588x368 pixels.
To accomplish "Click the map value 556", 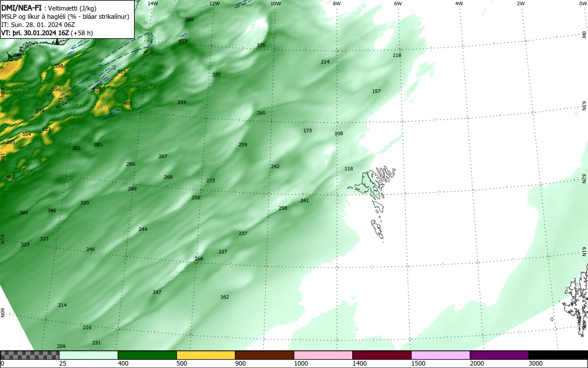I will [x=56, y=89].
